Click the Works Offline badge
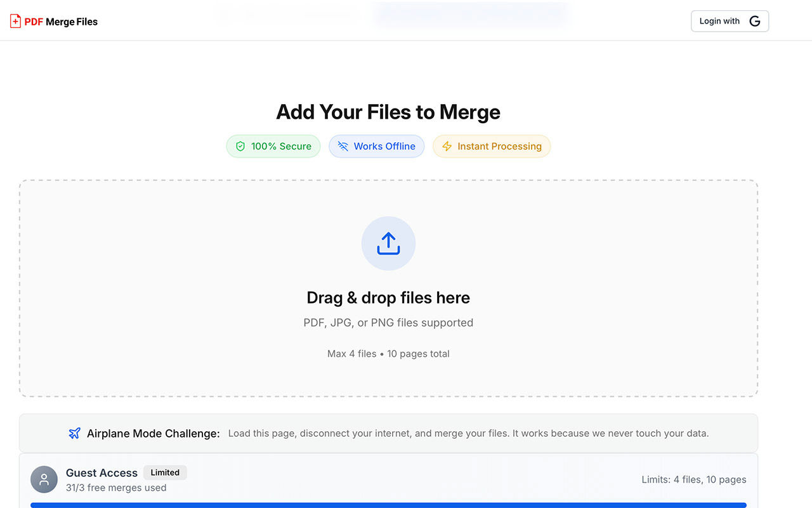The image size is (812, 508). [x=376, y=146]
